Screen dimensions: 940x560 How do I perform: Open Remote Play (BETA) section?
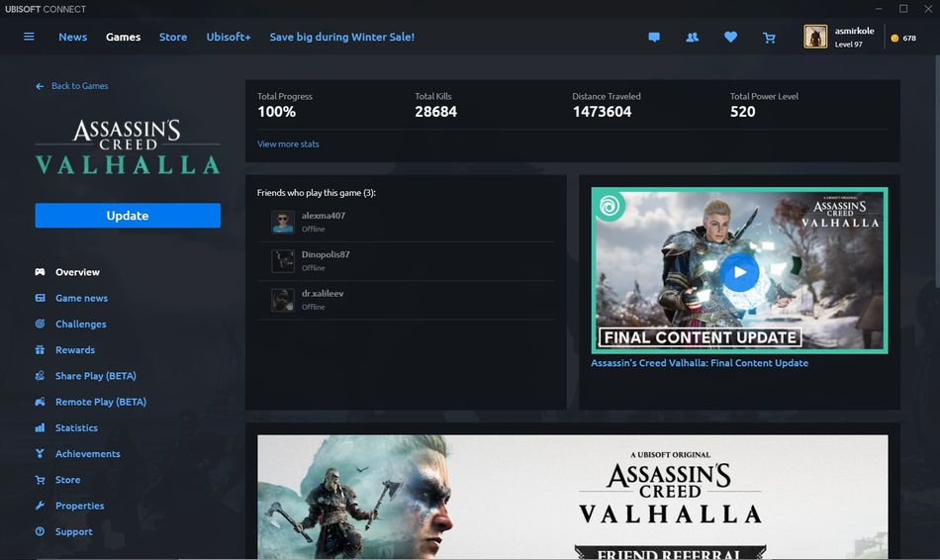coord(101,402)
